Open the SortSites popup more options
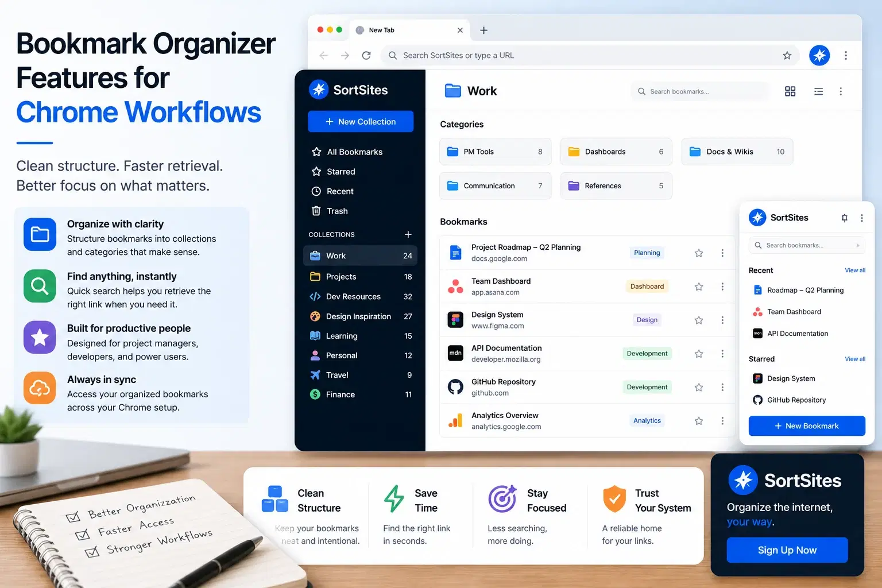Screen dimensions: 882x588 (862, 218)
